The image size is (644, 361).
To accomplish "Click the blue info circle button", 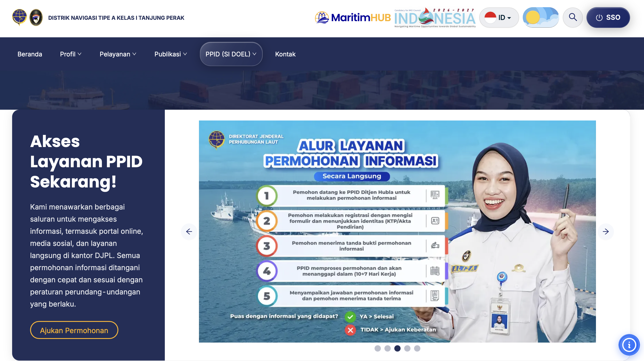I will pos(629,345).
